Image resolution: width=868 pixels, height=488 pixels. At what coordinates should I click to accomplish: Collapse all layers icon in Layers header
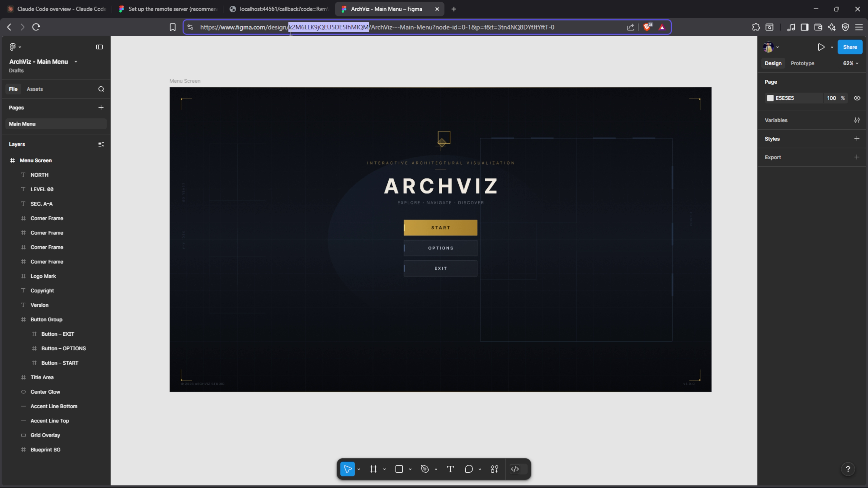point(101,144)
